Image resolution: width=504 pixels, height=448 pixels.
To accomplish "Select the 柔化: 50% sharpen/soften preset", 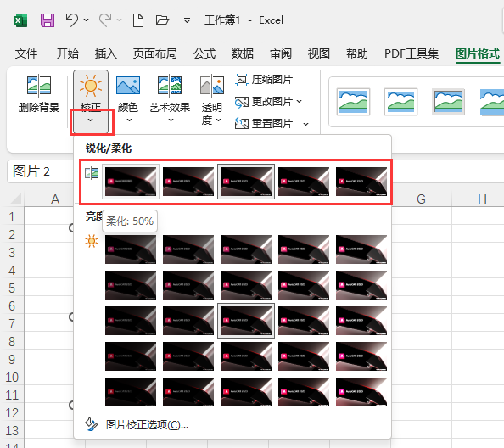I will tap(131, 182).
